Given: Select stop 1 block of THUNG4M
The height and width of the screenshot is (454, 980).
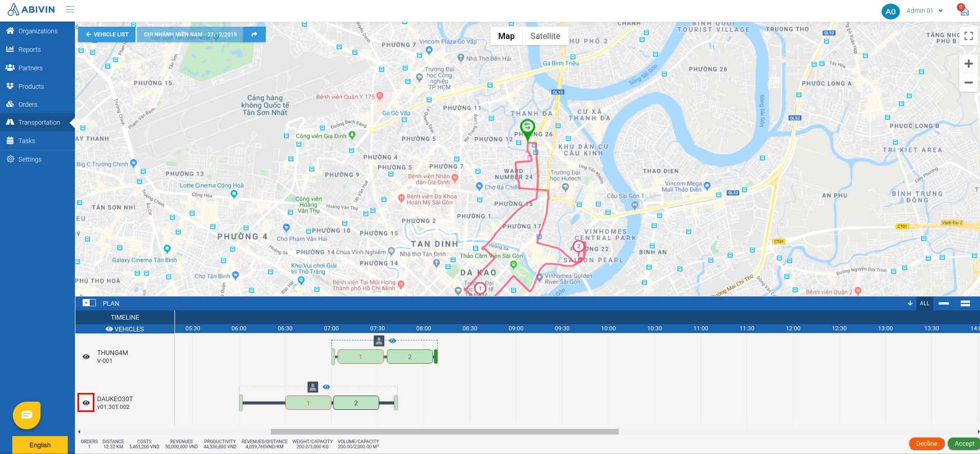Looking at the screenshot, I should click(x=361, y=357).
